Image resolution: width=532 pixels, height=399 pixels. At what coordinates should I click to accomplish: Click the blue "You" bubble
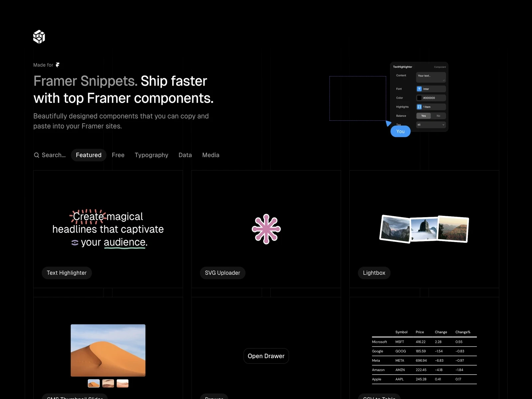[x=400, y=131]
